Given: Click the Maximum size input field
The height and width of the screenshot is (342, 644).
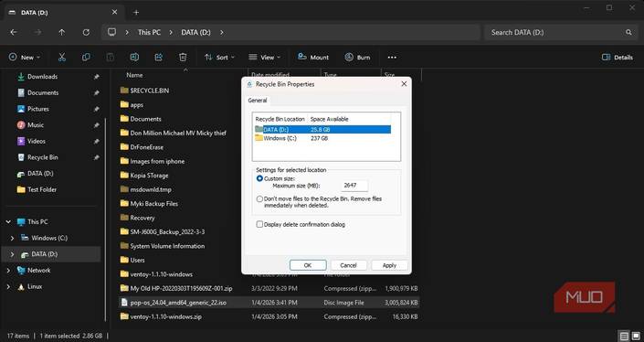Looking at the screenshot, I should tap(354, 186).
